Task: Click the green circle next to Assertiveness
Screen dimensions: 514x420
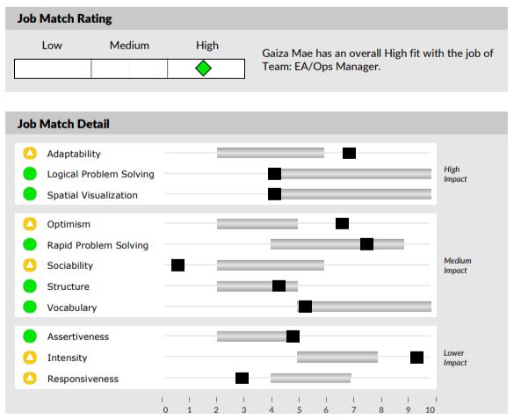Action: point(30,337)
